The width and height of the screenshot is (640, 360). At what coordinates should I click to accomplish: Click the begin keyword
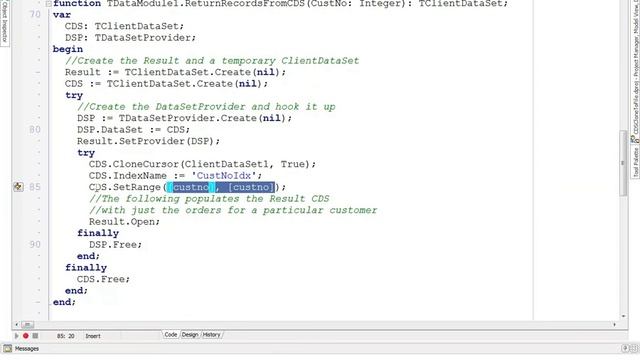(x=67, y=49)
